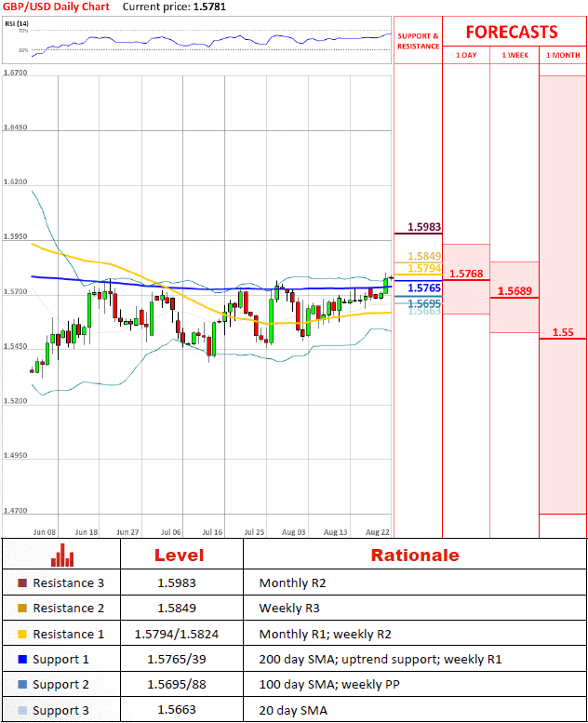Click the 1.5450 price axis label
The width and height of the screenshot is (588, 723).
[15, 346]
